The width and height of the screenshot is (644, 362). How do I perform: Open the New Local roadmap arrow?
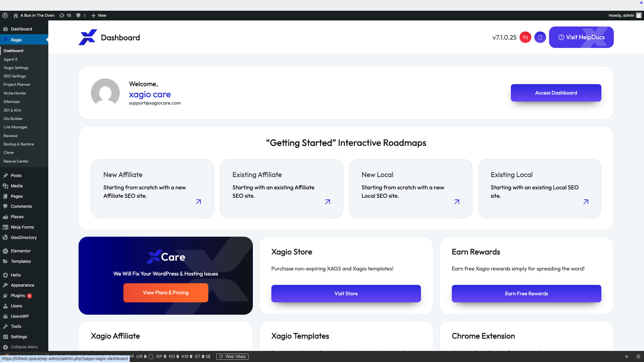(x=457, y=202)
